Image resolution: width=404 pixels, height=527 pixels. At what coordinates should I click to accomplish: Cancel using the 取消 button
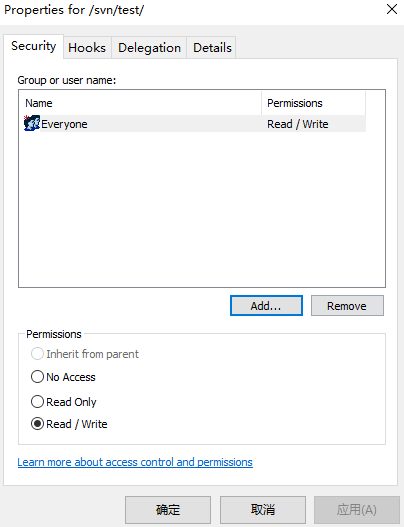click(263, 510)
